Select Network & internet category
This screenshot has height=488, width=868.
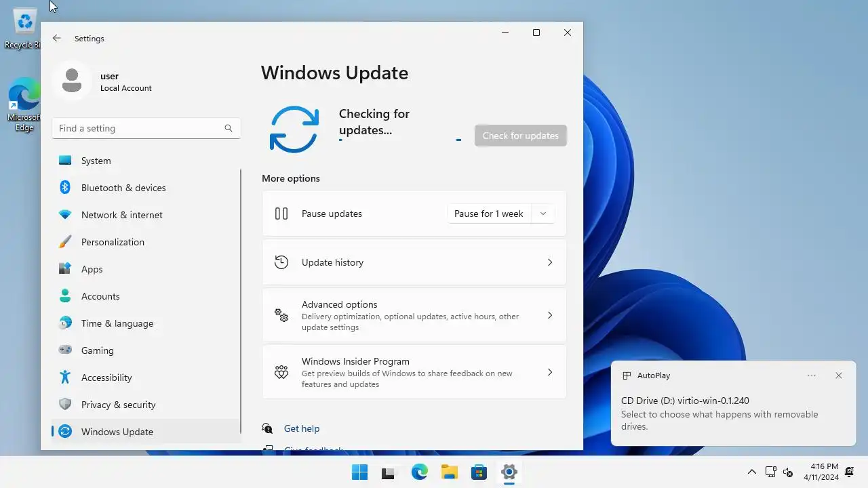146,215
